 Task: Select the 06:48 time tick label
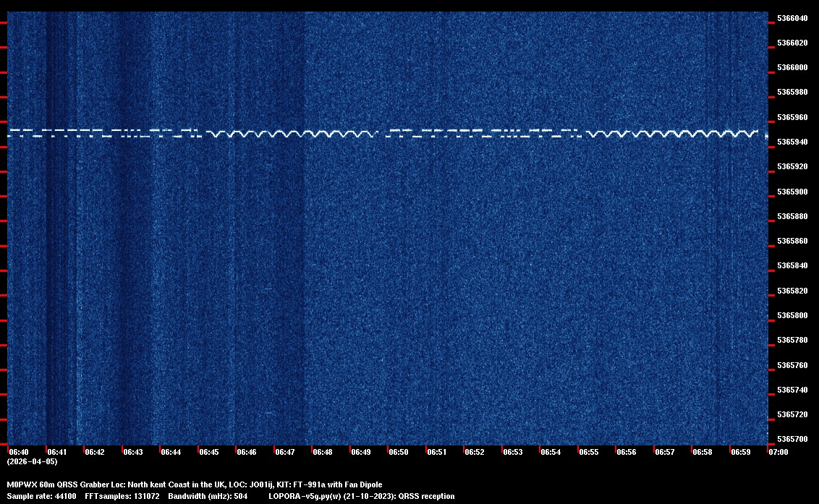coord(323,452)
